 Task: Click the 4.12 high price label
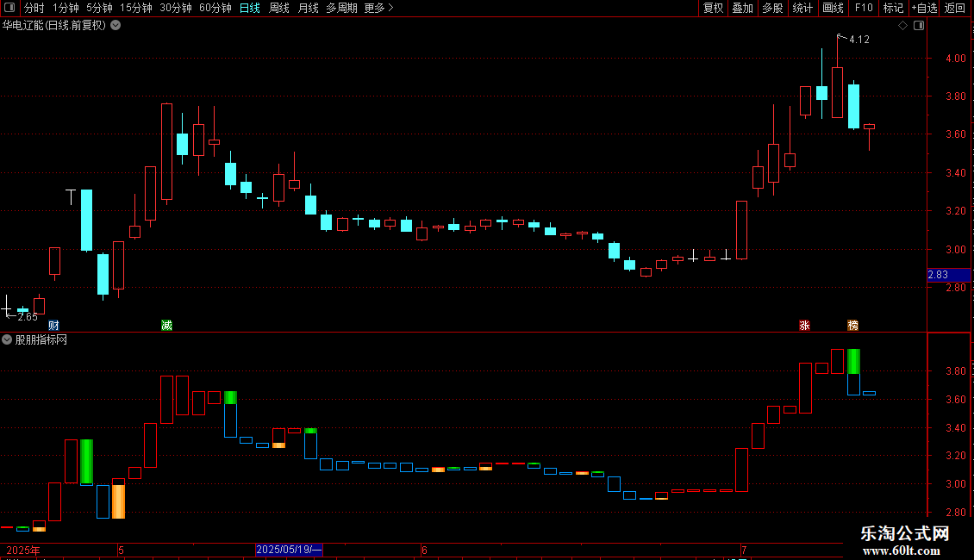pyautogui.click(x=859, y=40)
